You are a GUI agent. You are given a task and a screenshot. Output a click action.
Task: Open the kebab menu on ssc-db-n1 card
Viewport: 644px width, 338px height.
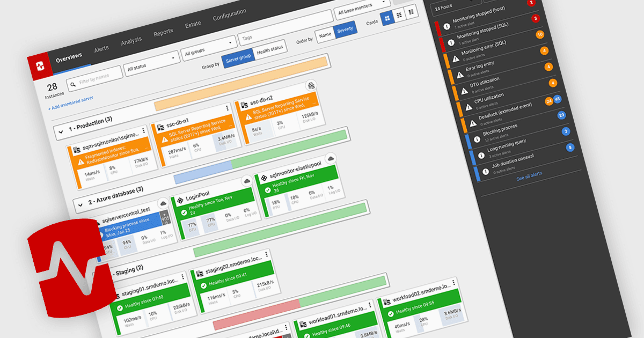coord(228,107)
